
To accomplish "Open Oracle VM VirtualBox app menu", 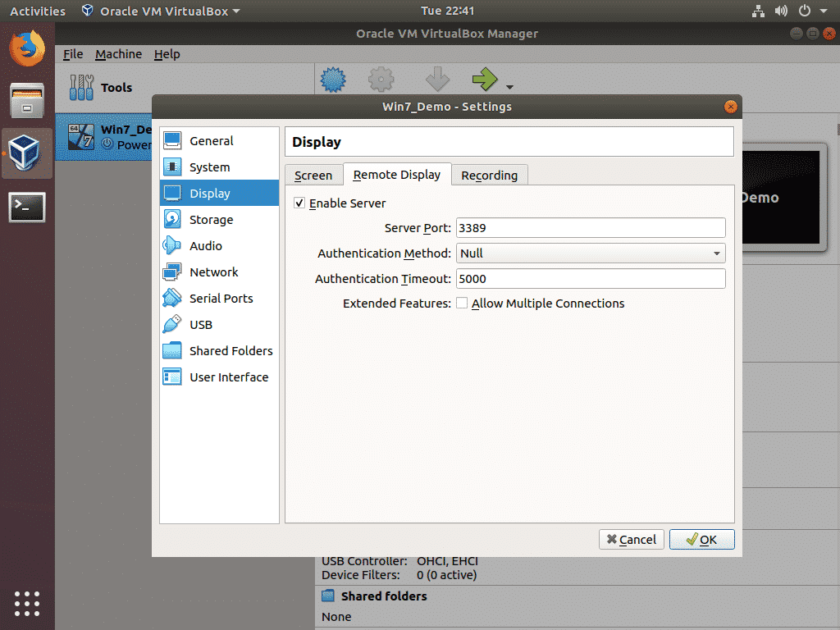I will 161,11.
